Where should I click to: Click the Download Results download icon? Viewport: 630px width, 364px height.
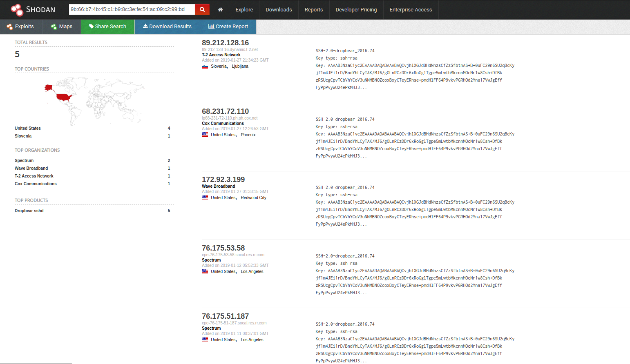pos(145,27)
